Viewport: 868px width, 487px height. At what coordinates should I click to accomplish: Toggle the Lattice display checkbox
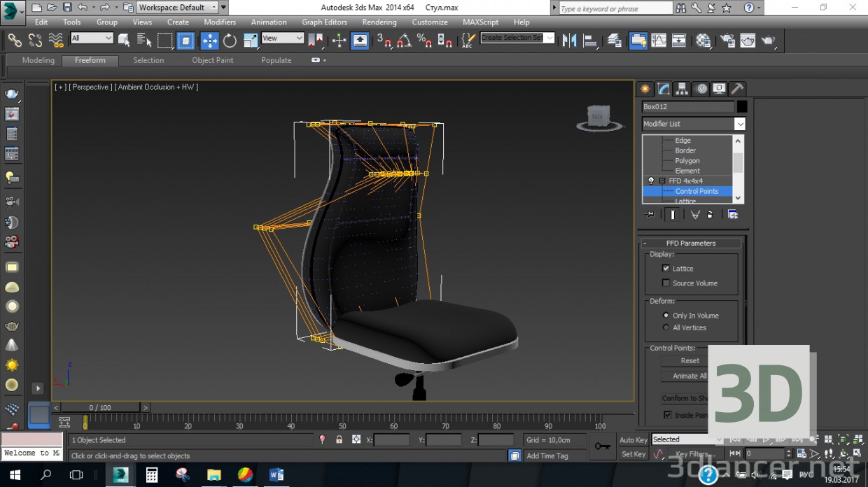(666, 268)
